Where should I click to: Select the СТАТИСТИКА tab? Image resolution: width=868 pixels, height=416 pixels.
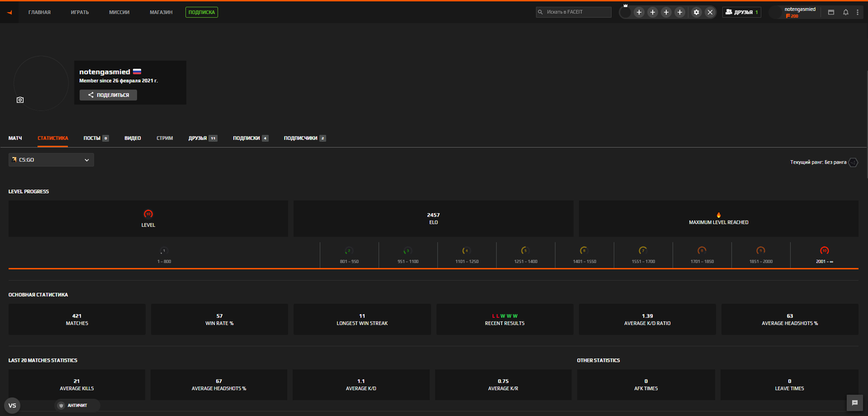pos(53,138)
